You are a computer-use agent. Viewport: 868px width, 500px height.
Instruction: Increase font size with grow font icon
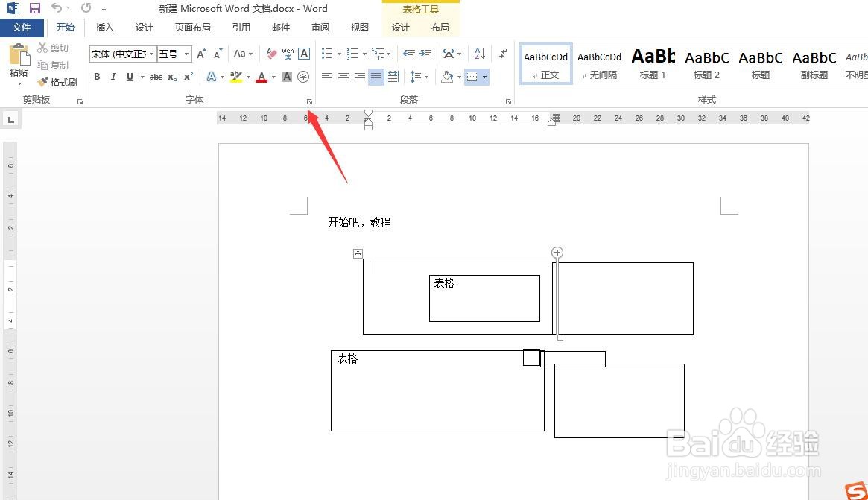[201, 54]
